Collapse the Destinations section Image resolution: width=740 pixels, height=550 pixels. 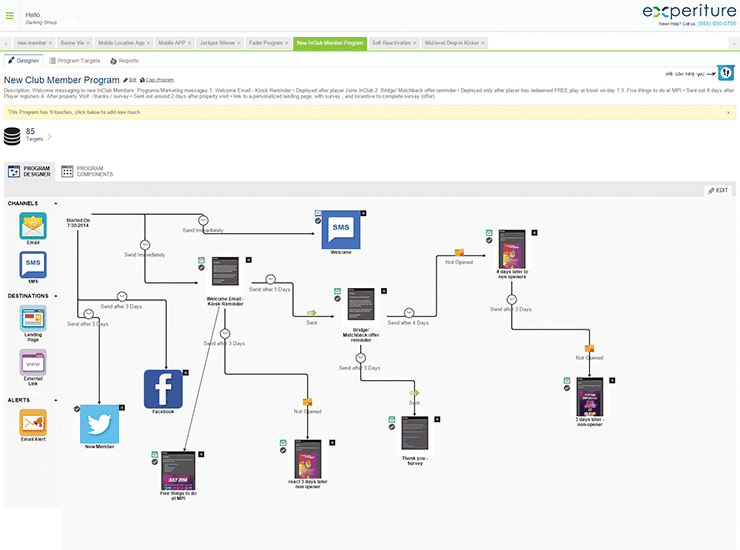(56, 296)
